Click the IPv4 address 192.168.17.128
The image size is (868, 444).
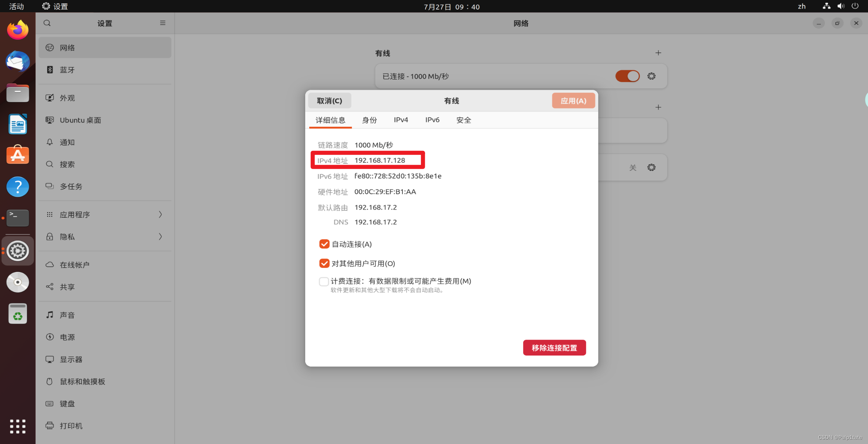380,160
